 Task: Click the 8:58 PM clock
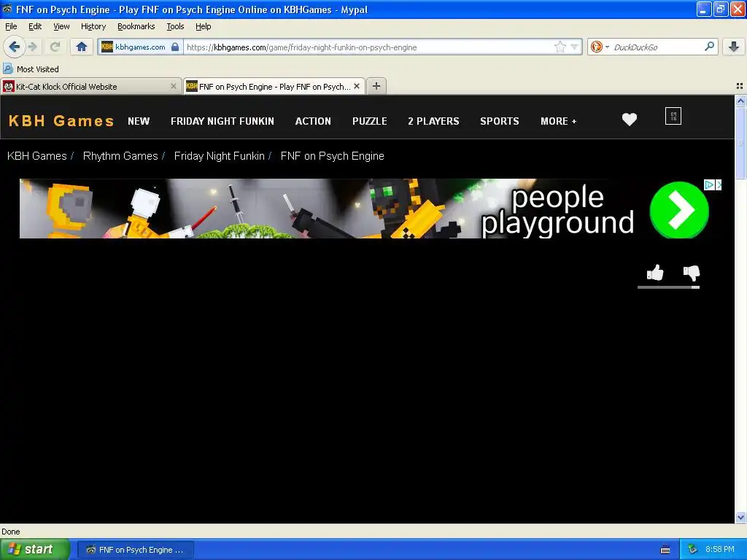coord(720,549)
